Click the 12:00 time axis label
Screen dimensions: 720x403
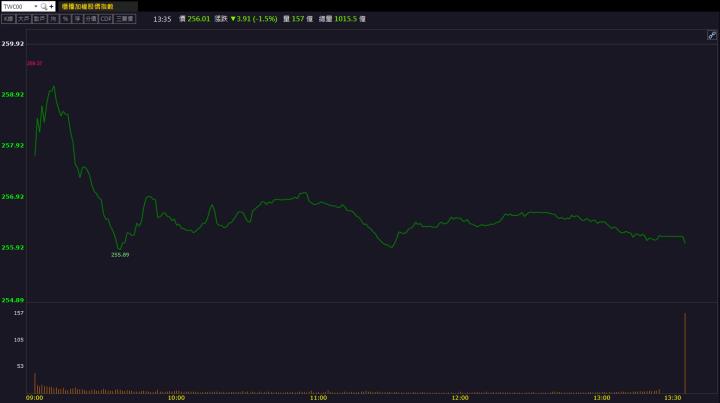[x=460, y=398]
